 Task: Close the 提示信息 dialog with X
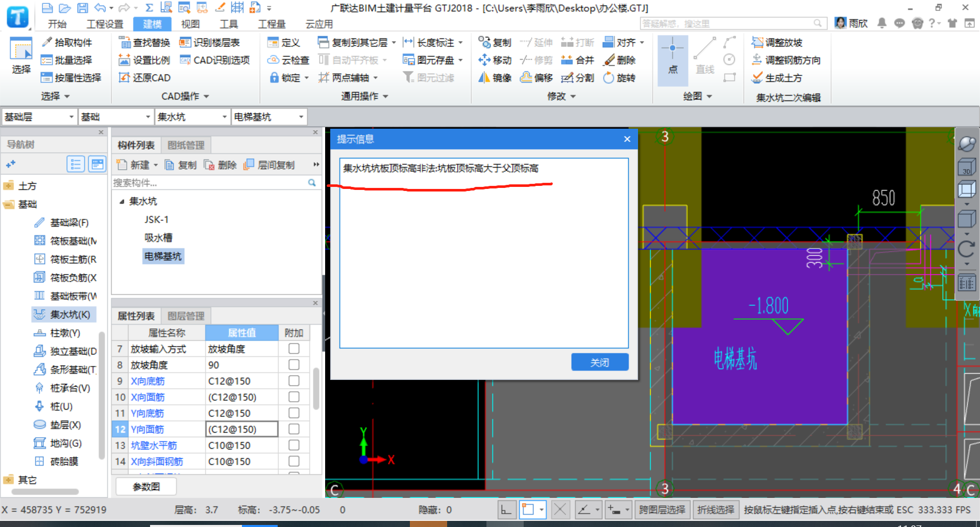coord(627,139)
